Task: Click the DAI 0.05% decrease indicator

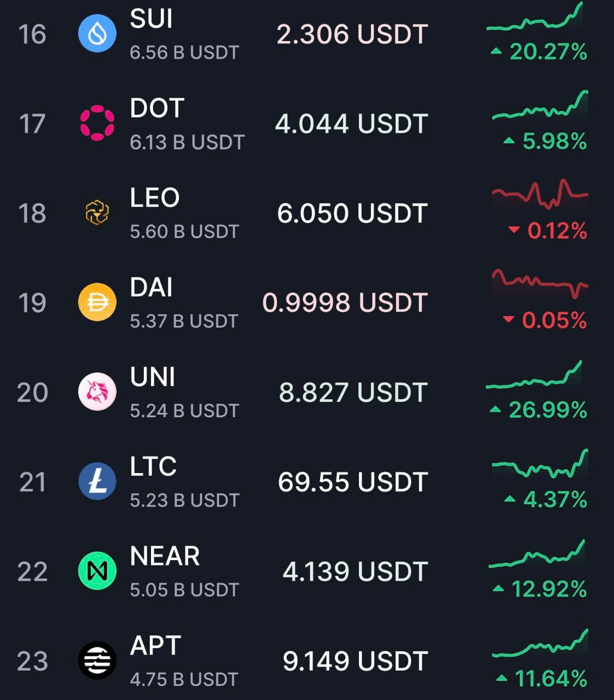Action: coord(545,320)
